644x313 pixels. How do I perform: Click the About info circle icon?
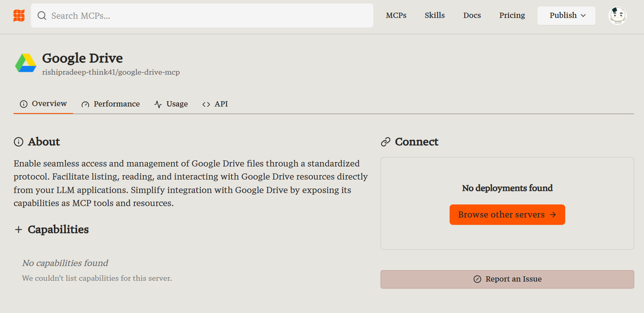click(x=19, y=142)
